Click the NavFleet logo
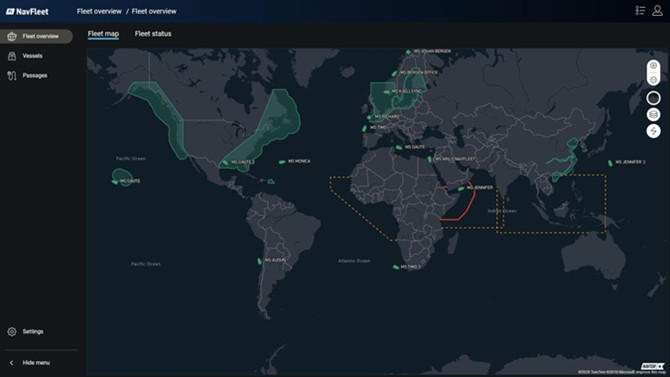The height and width of the screenshot is (377, 670). 27,12
